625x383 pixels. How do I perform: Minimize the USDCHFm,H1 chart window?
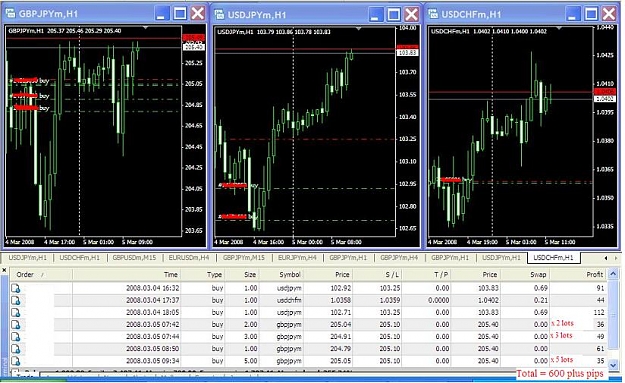click(x=573, y=14)
